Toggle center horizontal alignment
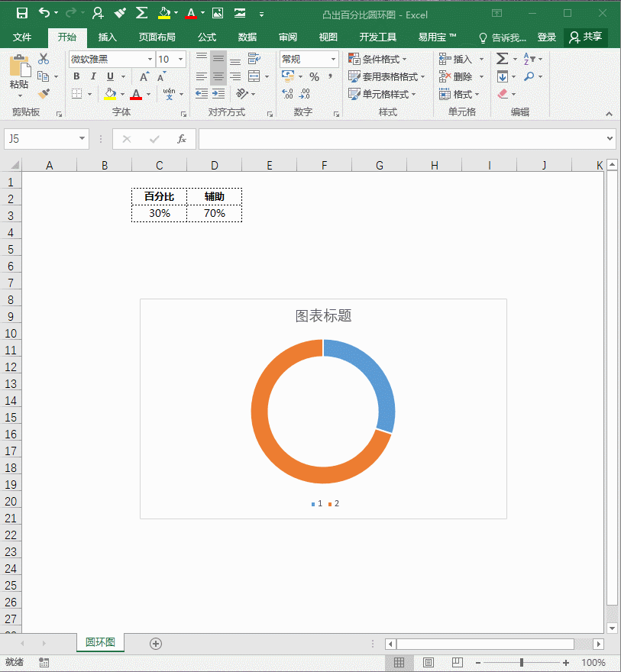The width and height of the screenshot is (621, 672). pos(218,76)
